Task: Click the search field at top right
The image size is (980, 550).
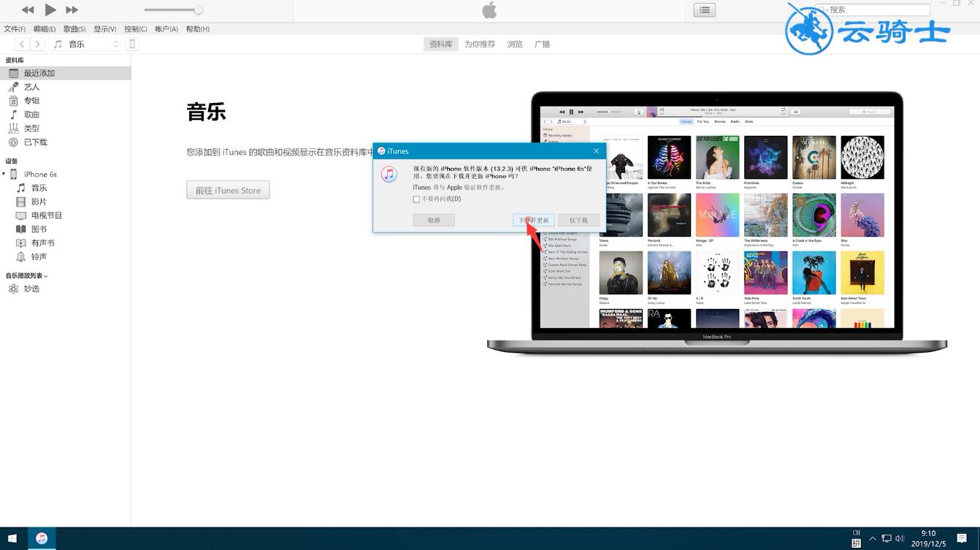Action: tap(872, 10)
